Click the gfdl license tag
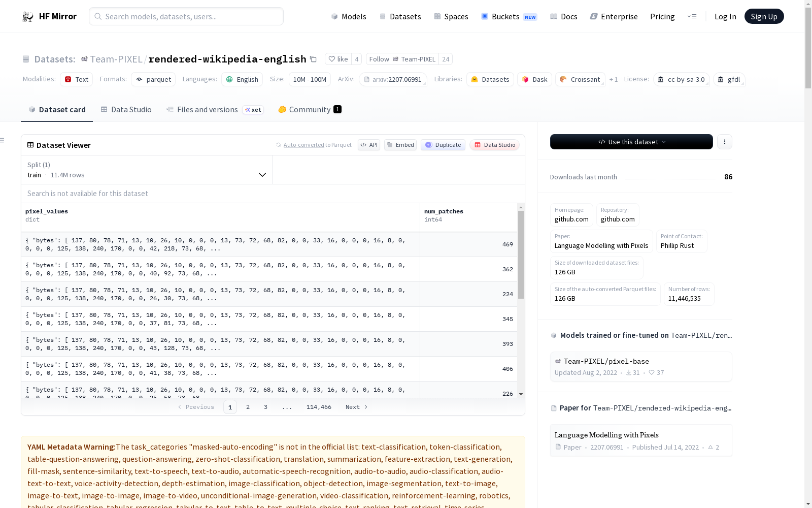 729,79
